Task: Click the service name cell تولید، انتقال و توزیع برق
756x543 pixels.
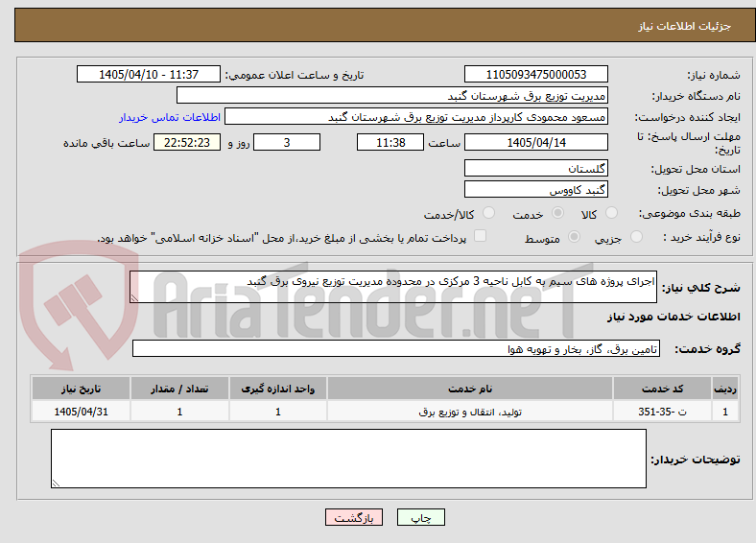Action: 470,412
